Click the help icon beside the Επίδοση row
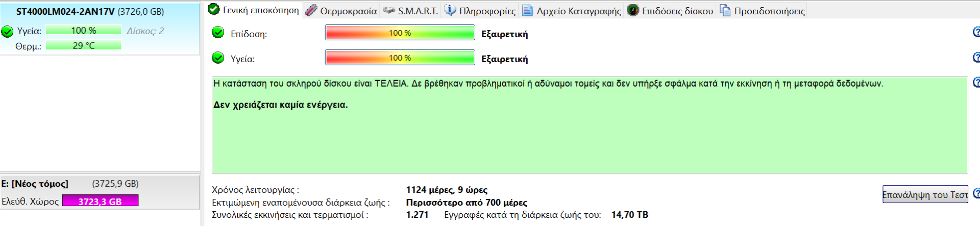Viewport: 980px width, 226px height. 976,32
